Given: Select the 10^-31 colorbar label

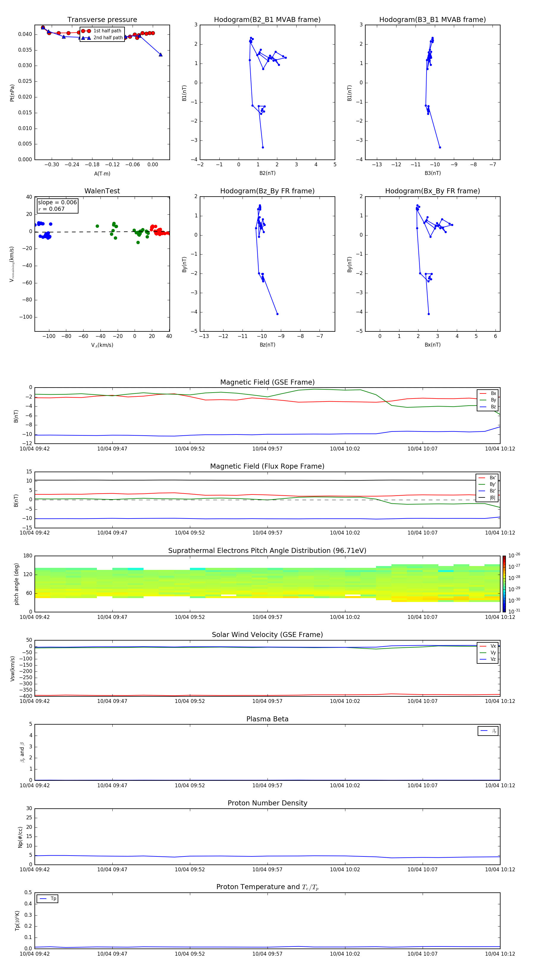Looking at the screenshot, I should click(x=514, y=611).
